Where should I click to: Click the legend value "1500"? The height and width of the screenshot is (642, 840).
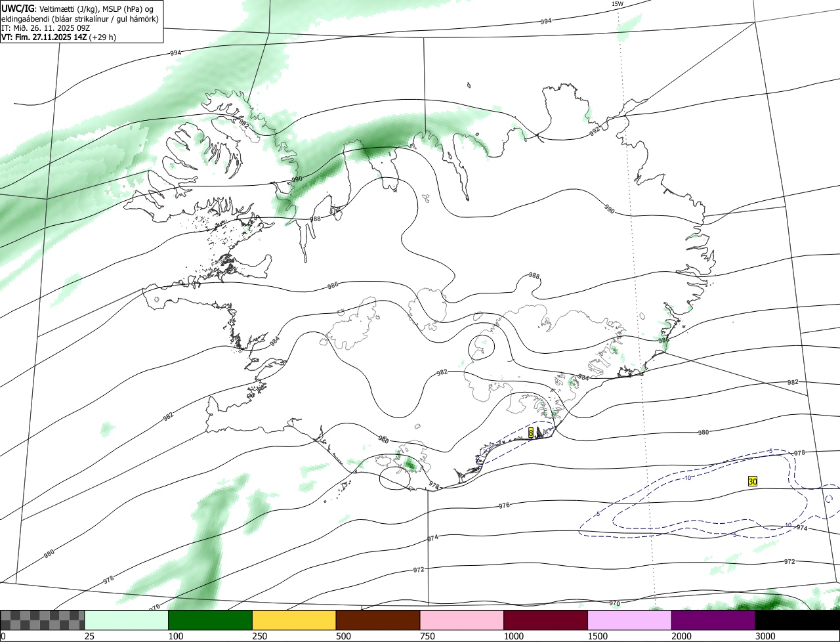(x=597, y=636)
